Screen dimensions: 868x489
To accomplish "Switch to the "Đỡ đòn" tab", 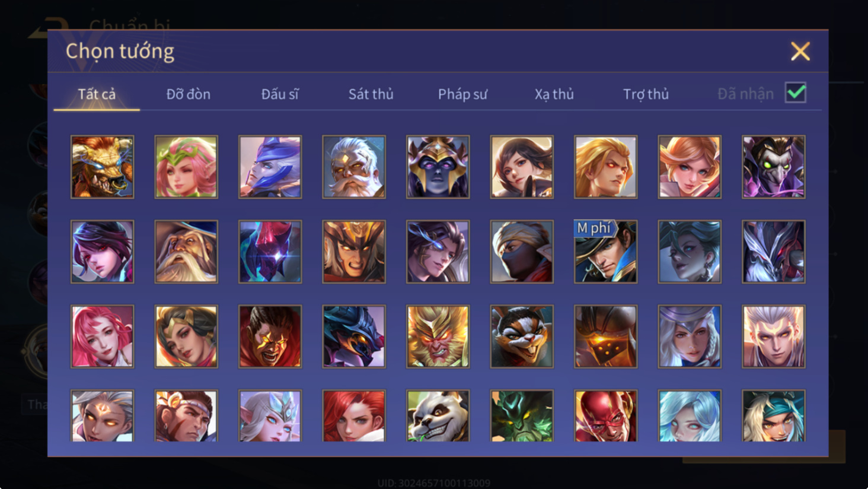I will (x=188, y=94).
